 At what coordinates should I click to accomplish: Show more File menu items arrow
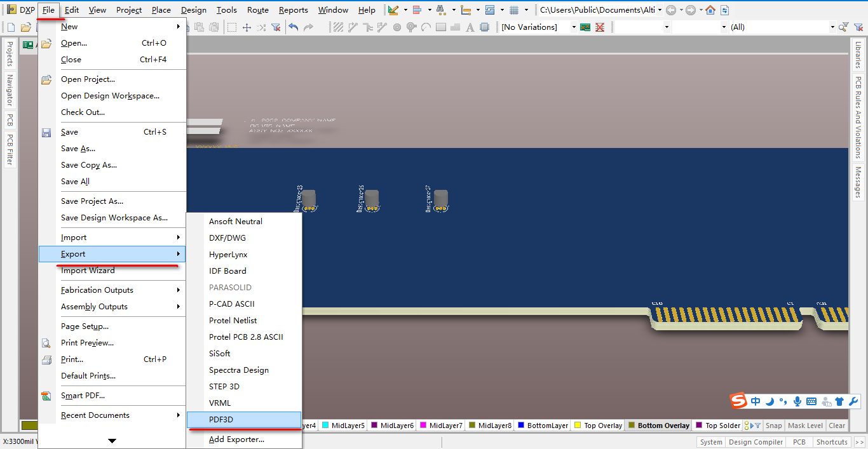pyautogui.click(x=112, y=440)
